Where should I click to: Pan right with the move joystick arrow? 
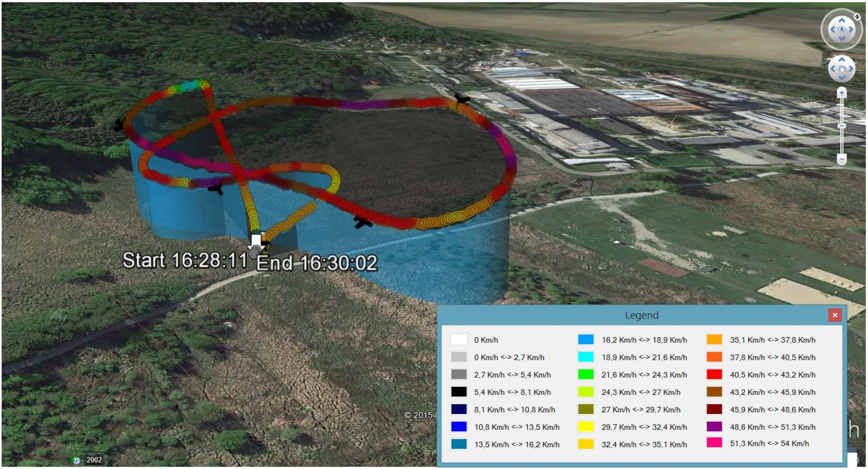[851, 69]
